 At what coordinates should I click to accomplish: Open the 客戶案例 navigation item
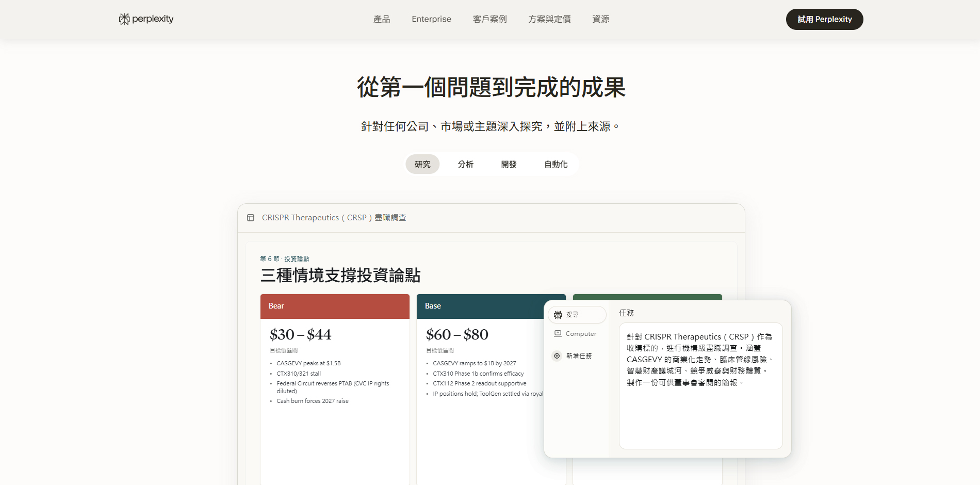click(490, 19)
